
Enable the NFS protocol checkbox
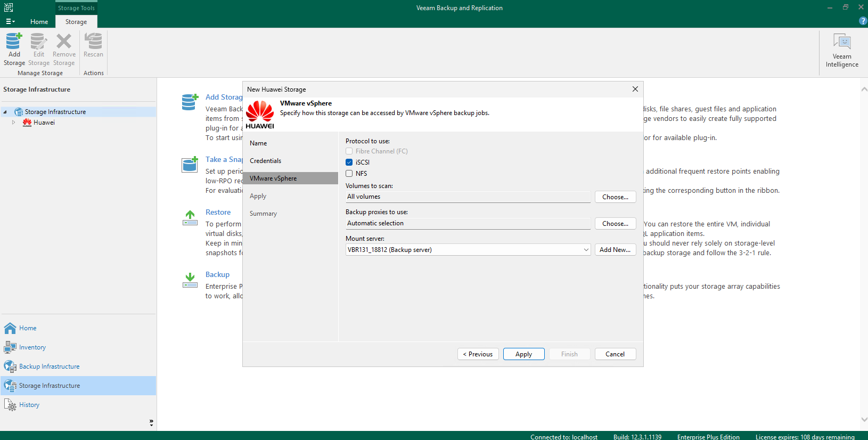point(349,174)
